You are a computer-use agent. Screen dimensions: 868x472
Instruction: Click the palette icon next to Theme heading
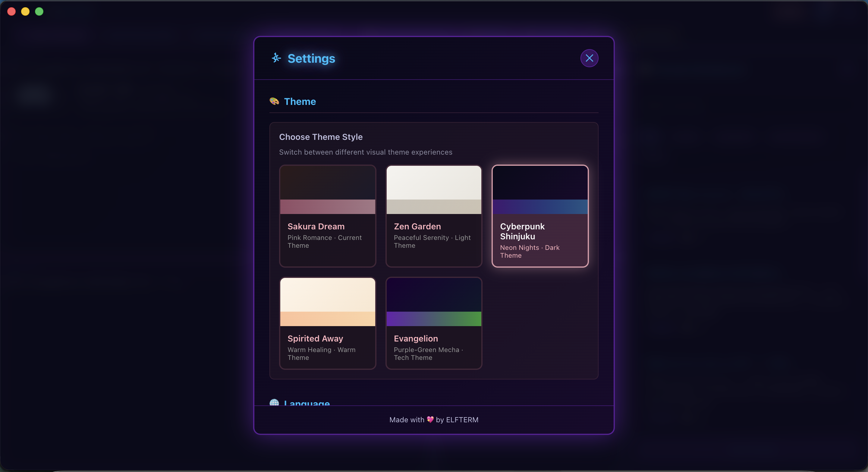pos(274,101)
